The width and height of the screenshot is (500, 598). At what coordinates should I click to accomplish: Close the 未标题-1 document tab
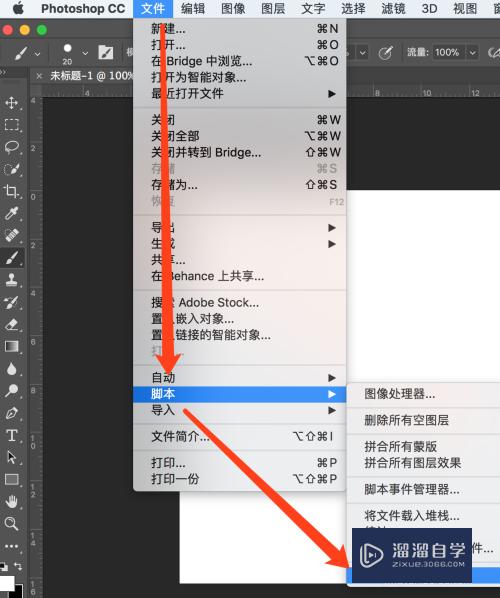(39, 76)
